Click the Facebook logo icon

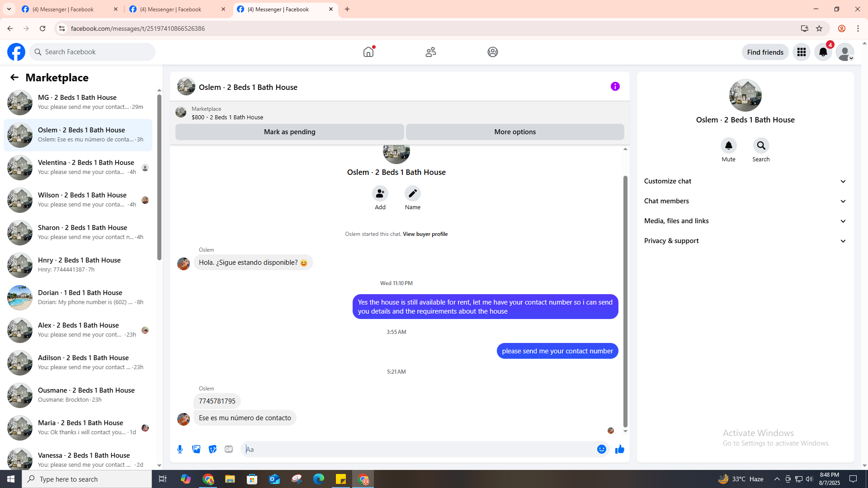16,52
